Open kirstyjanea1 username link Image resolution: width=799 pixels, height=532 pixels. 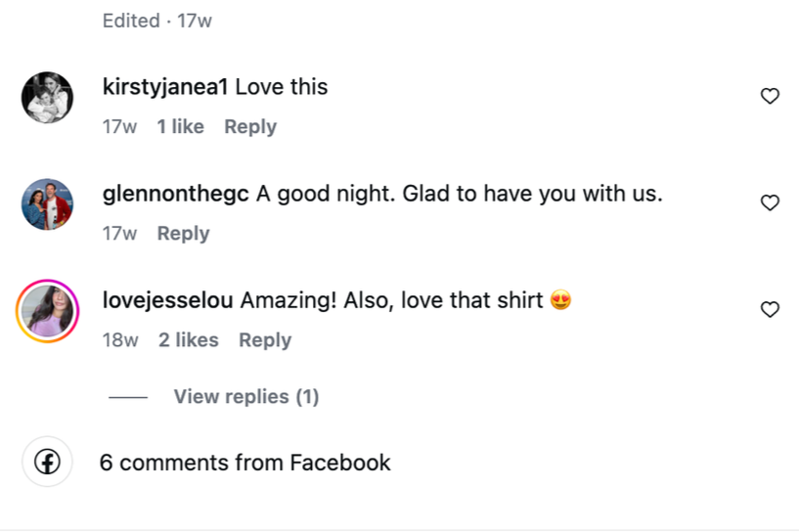coord(165,87)
